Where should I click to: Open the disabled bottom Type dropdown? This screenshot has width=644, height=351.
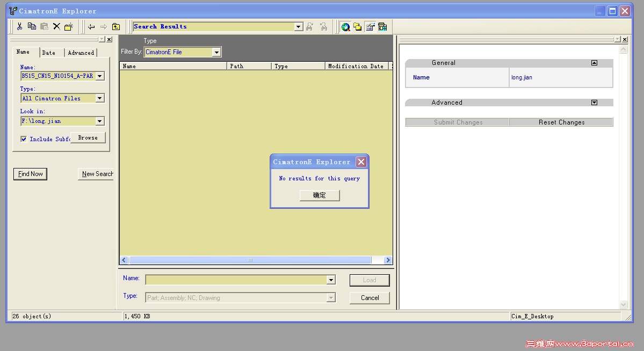click(331, 298)
